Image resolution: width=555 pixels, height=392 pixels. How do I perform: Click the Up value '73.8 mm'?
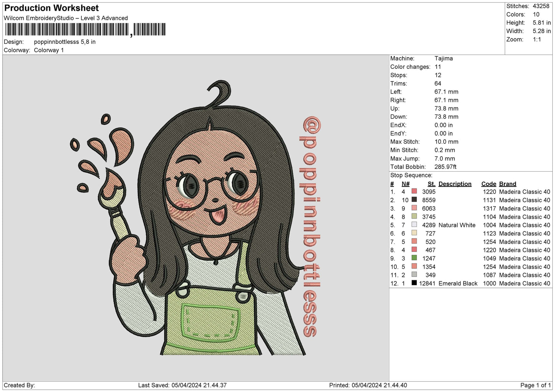point(446,108)
